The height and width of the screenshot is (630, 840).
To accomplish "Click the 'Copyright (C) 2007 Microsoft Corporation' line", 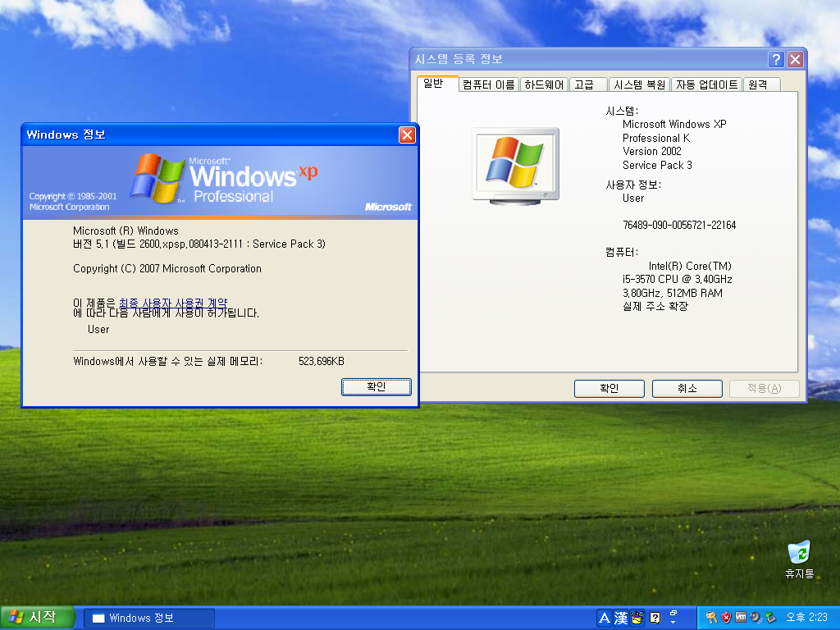I will point(167,268).
